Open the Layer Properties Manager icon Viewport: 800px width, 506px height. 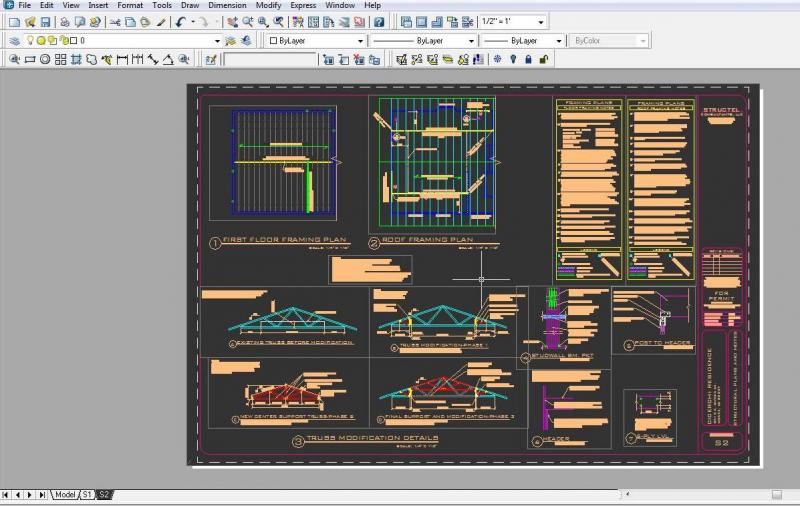pyautogui.click(x=13, y=41)
